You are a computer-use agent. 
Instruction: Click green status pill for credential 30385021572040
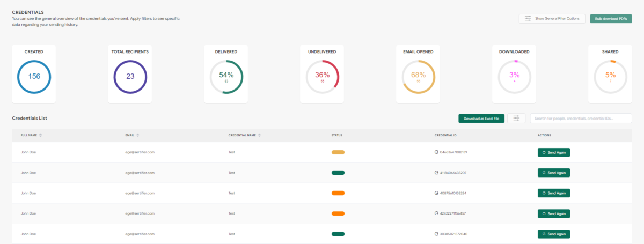pyautogui.click(x=338, y=234)
